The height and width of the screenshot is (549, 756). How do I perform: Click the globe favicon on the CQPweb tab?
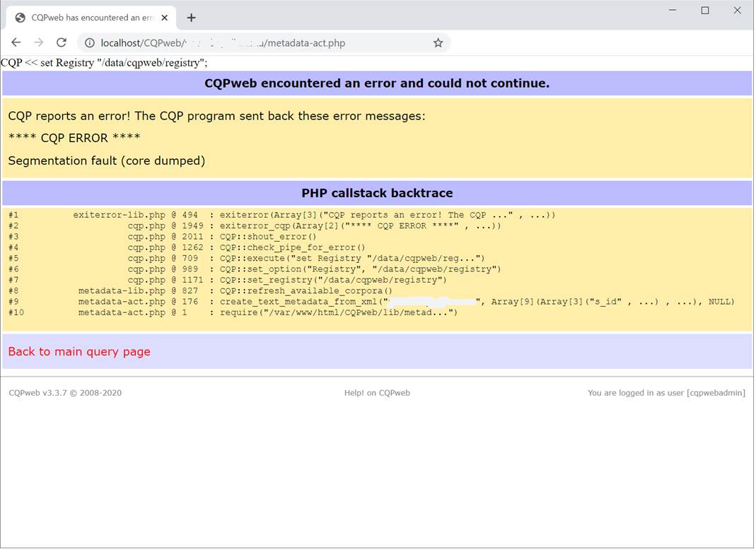click(x=21, y=18)
